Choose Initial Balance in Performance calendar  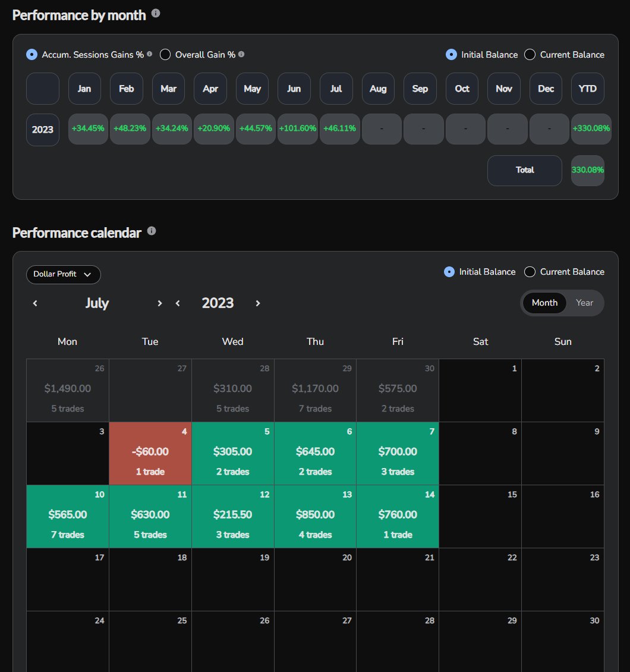click(449, 272)
